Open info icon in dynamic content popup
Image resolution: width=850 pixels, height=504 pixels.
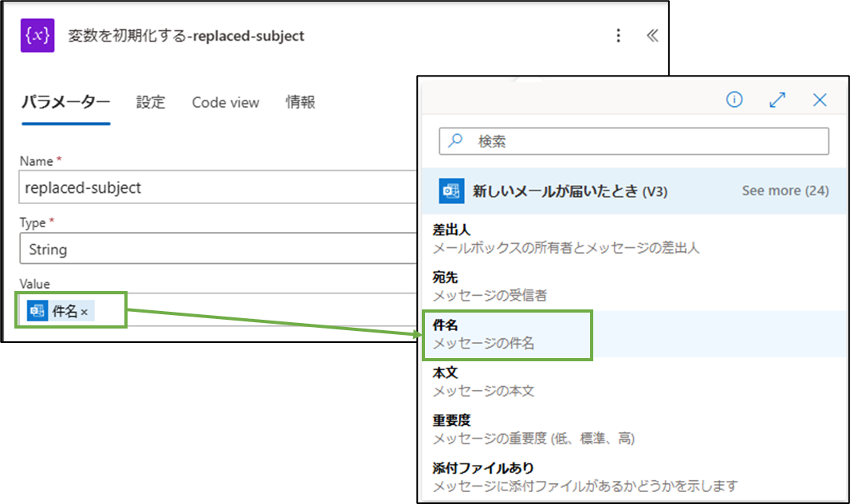click(x=734, y=100)
